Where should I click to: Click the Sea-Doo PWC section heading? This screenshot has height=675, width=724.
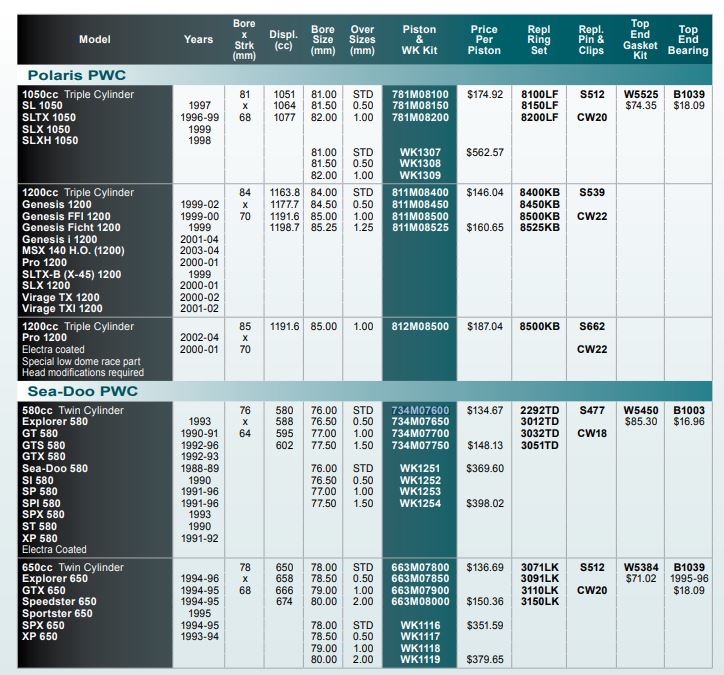pyautogui.click(x=83, y=391)
